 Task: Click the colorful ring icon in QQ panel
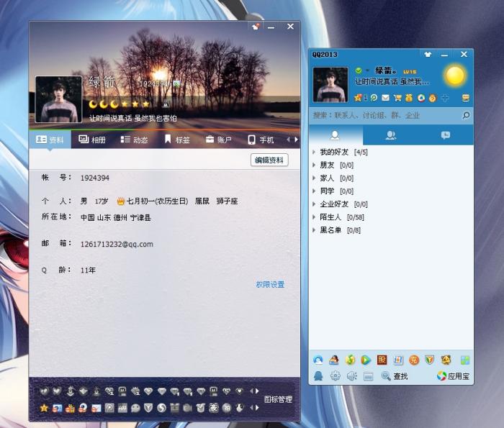[x=420, y=98]
